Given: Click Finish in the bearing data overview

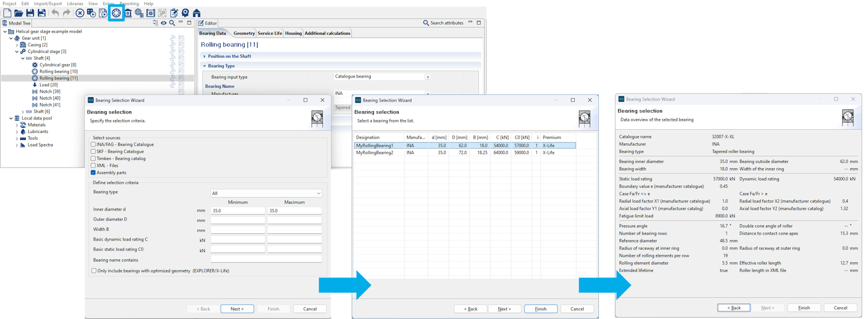Looking at the screenshot, I should click(804, 308).
